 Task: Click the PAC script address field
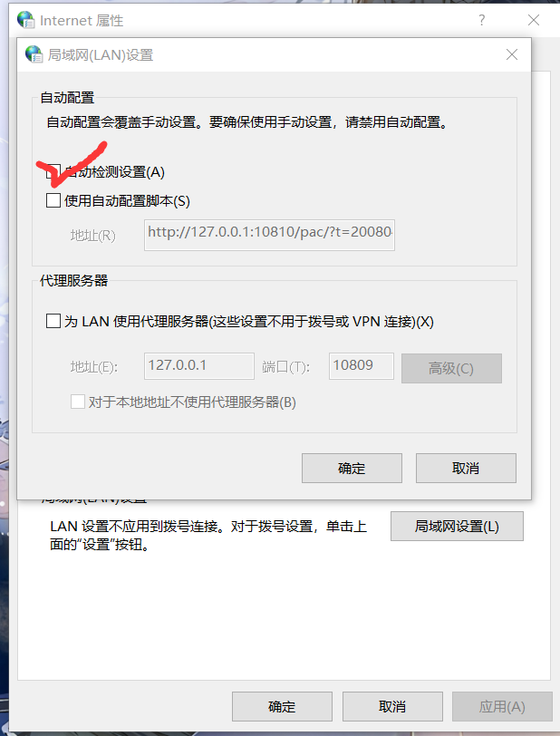point(269,235)
